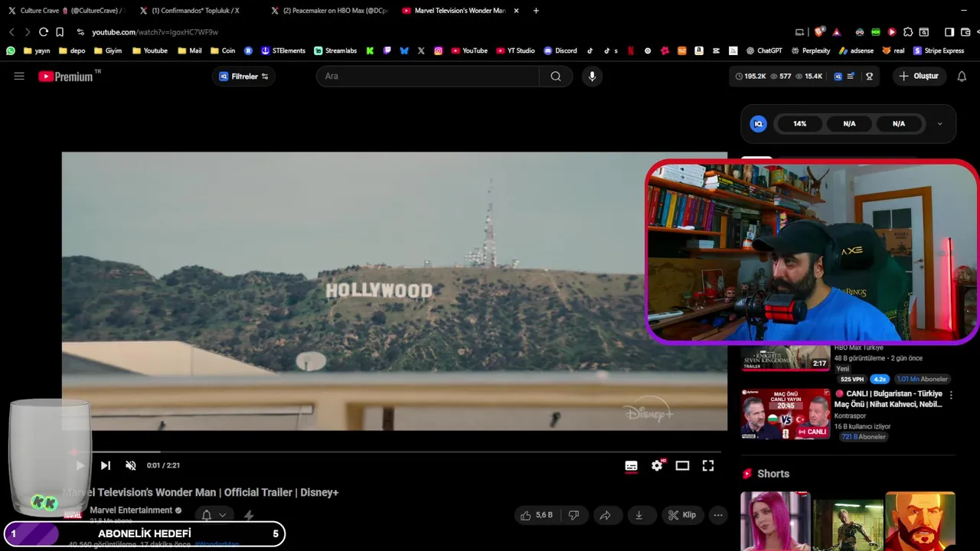Open the Discord bookmark
The height and width of the screenshot is (551, 980).
click(x=560, y=51)
